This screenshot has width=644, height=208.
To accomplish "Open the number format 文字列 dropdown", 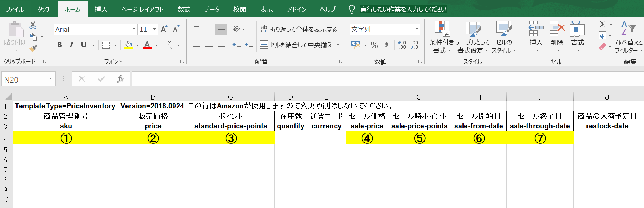I will pos(417,29).
